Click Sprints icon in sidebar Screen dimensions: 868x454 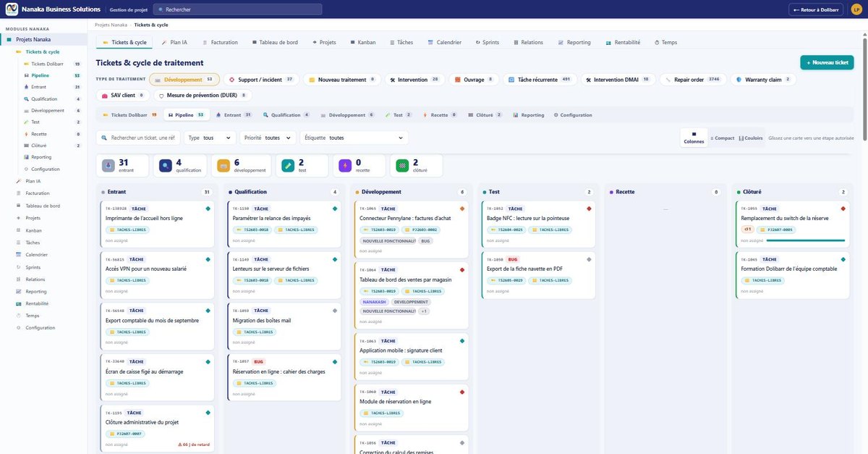point(18,267)
